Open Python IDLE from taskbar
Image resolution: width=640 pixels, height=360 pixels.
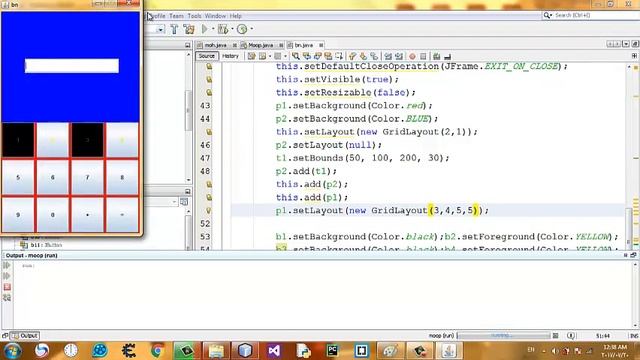(303, 351)
